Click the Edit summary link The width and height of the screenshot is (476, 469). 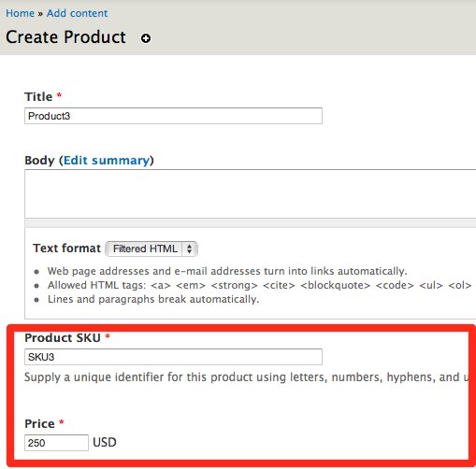pos(107,160)
